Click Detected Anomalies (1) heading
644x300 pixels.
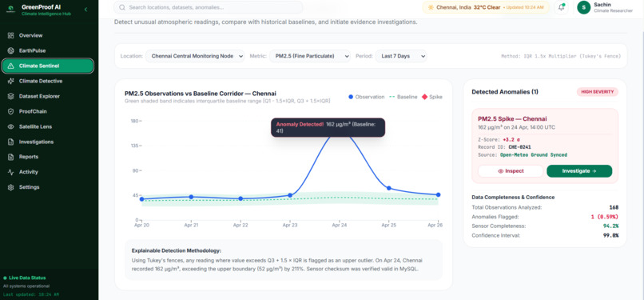[505, 92]
